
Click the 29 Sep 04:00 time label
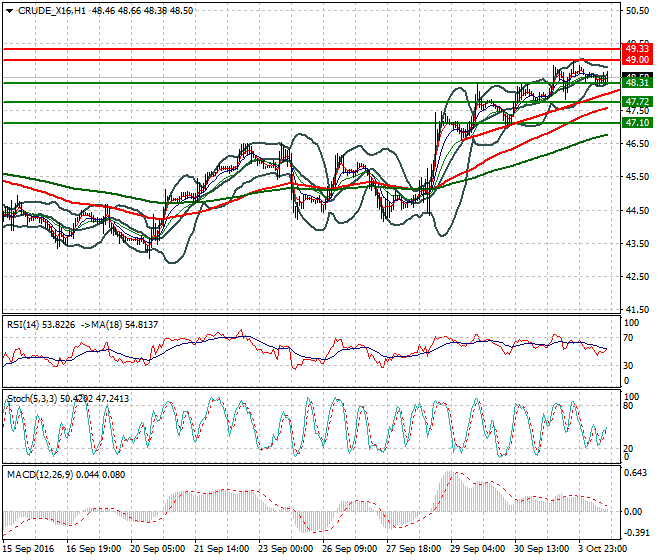477,549
